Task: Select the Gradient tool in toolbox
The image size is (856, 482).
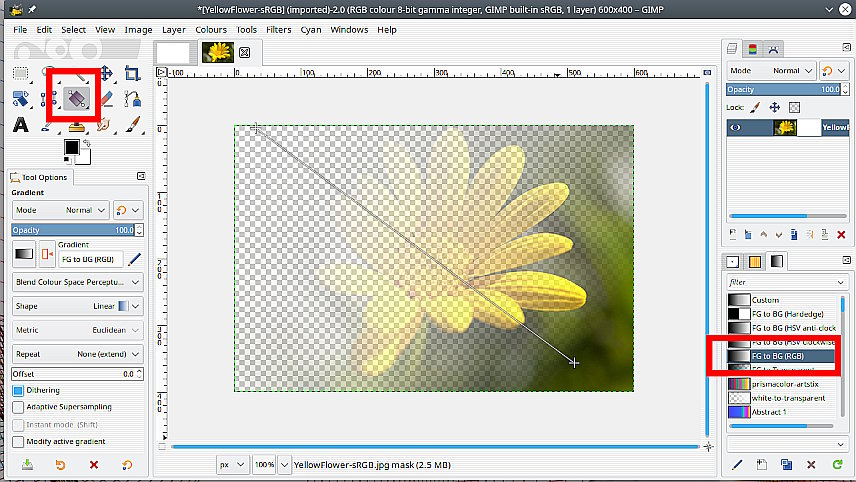Action: (77, 98)
